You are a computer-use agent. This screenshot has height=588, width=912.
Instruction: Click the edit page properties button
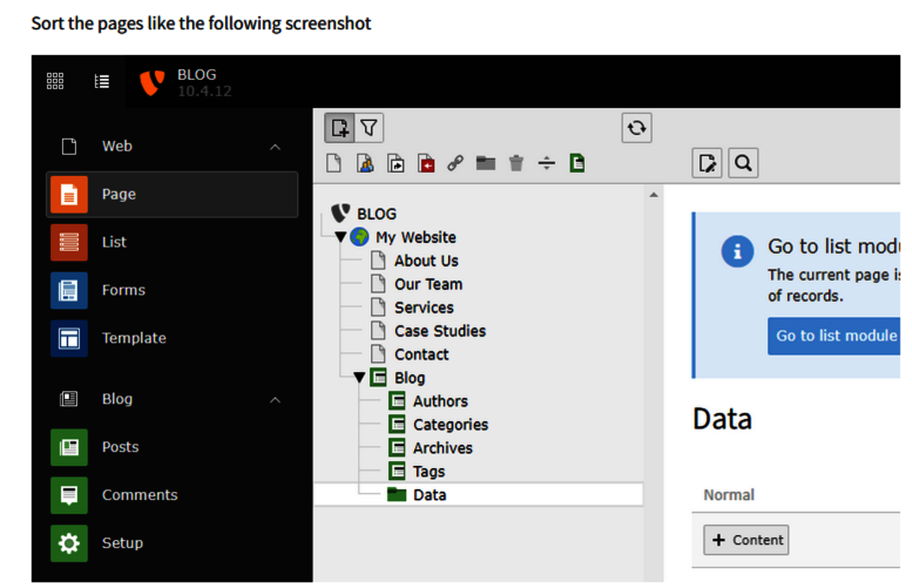pos(707,164)
